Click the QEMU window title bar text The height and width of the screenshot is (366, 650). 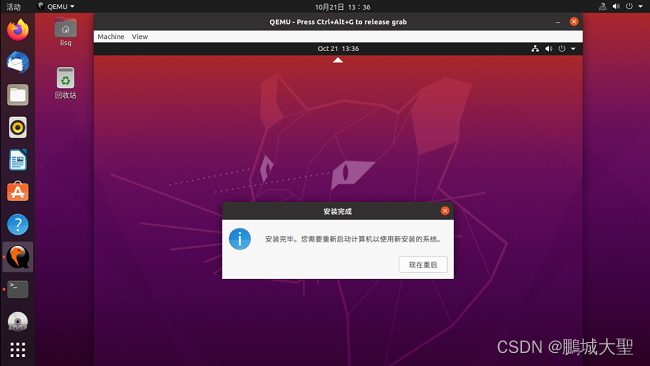[x=338, y=22]
